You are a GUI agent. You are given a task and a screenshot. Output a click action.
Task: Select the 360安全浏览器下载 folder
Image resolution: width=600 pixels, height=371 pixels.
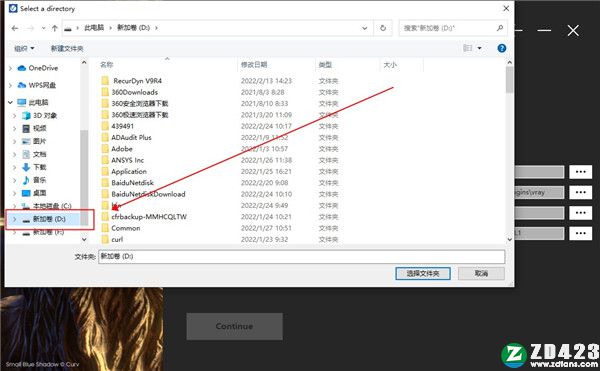pos(139,103)
